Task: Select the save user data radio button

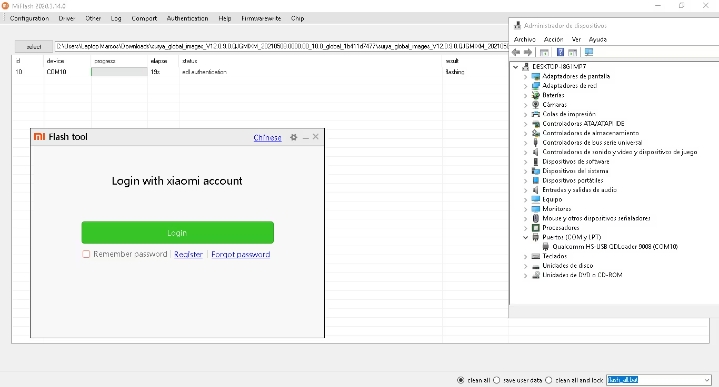Action: tap(496, 380)
